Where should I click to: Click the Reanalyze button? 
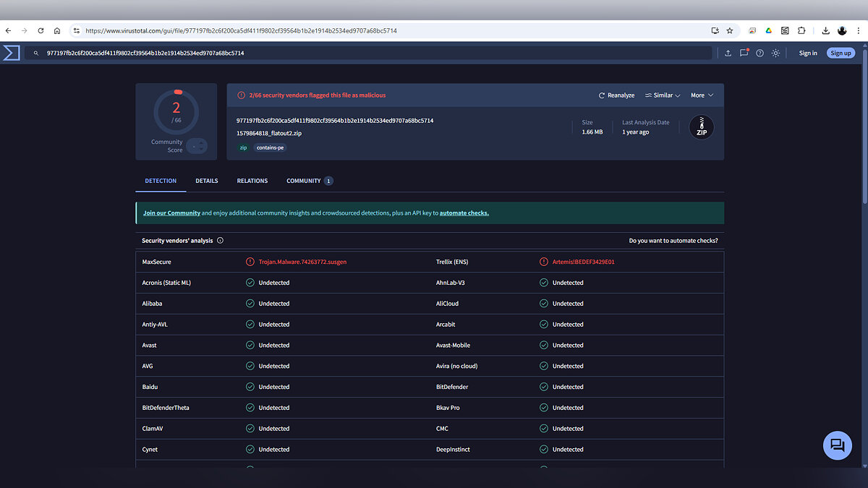pos(616,95)
